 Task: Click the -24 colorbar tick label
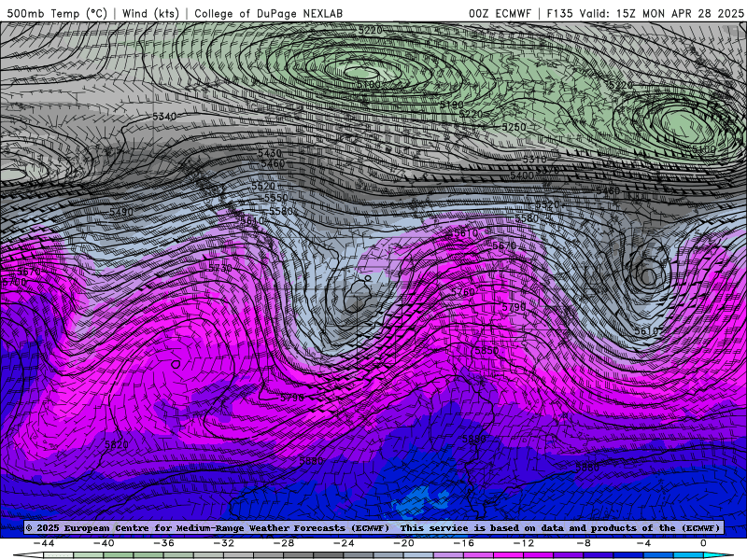click(x=344, y=543)
